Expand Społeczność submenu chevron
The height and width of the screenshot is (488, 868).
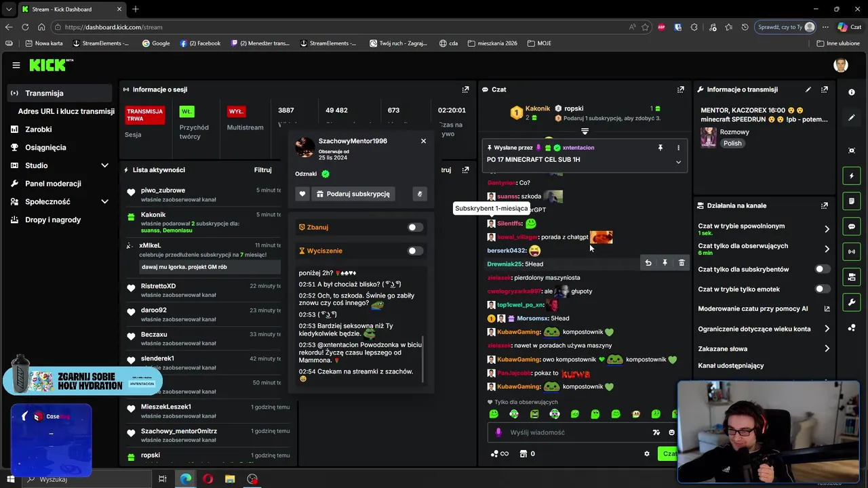pyautogui.click(x=104, y=201)
